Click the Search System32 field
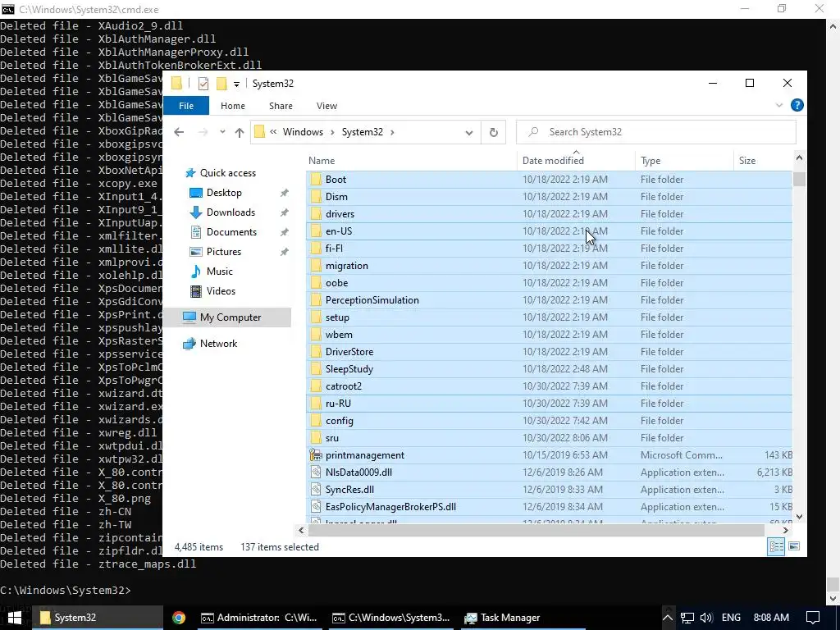The width and height of the screenshot is (840, 630). [x=656, y=132]
